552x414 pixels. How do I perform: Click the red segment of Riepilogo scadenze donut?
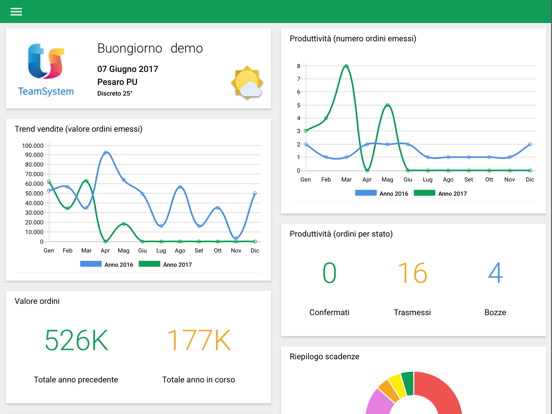[442, 391]
